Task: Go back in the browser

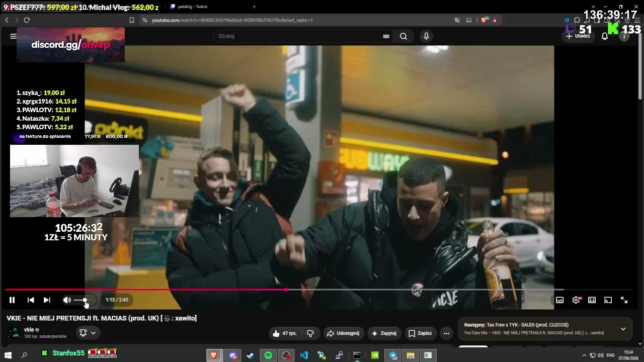Action: click(x=7, y=20)
